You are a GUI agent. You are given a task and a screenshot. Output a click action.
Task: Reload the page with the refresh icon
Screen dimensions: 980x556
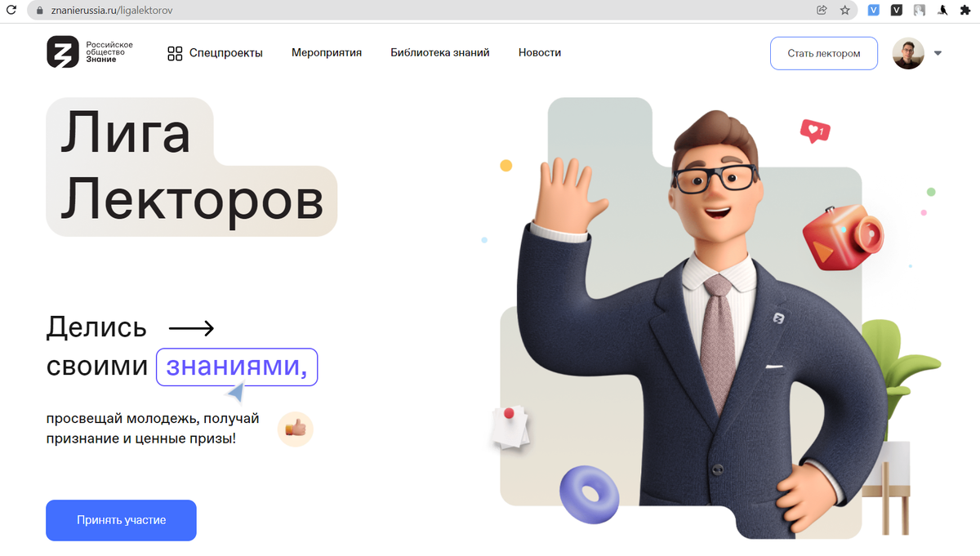tap(11, 11)
